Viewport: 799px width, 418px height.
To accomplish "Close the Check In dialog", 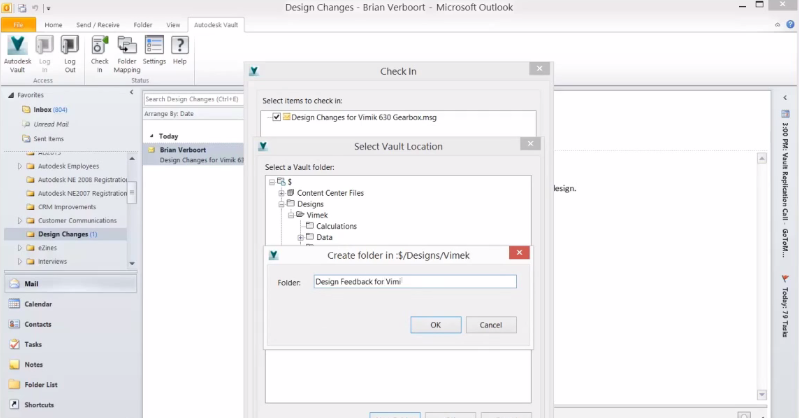I will tap(539, 68).
